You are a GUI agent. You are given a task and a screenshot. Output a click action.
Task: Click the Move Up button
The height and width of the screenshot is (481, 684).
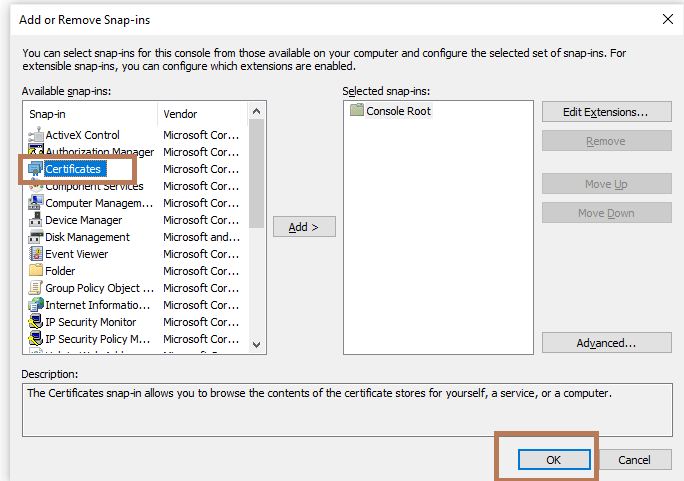point(606,184)
